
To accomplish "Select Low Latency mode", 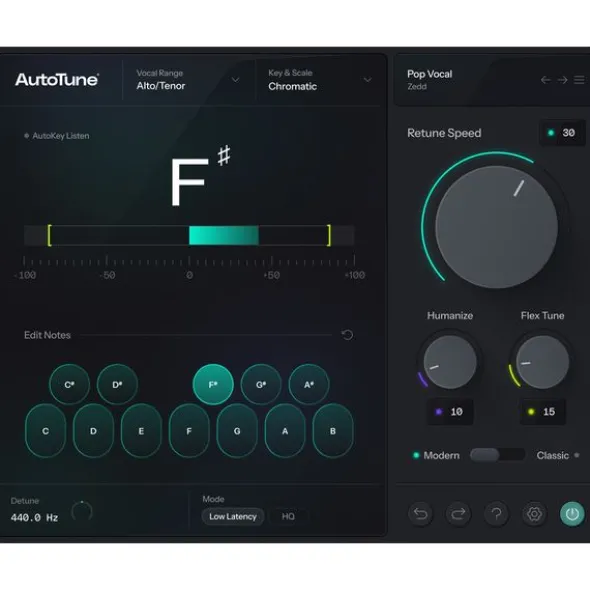I will pyautogui.click(x=233, y=516).
